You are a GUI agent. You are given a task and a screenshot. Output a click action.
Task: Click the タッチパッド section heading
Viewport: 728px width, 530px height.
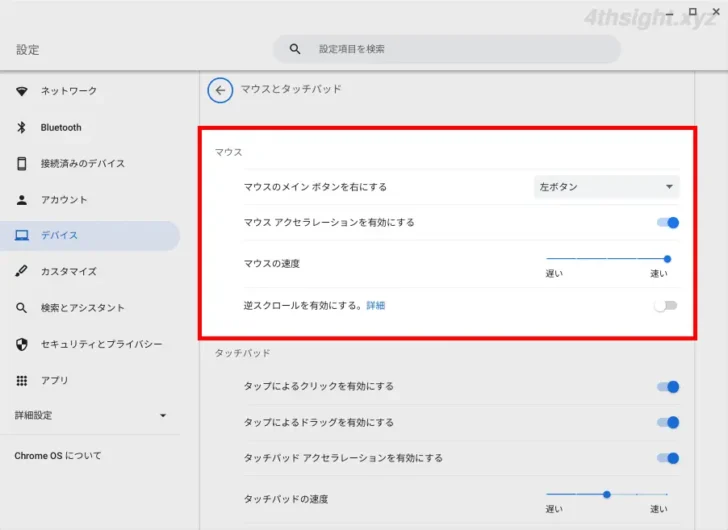242,353
